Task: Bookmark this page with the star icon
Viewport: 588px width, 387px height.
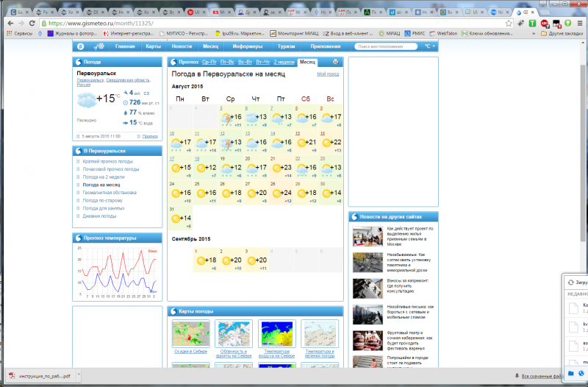Action: pos(509,24)
